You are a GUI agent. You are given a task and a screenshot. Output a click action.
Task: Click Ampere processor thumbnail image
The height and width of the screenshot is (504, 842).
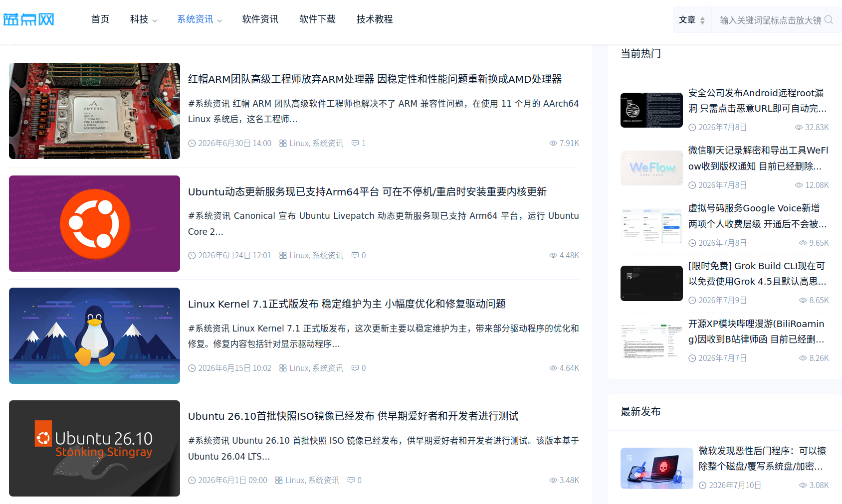tap(94, 111)
